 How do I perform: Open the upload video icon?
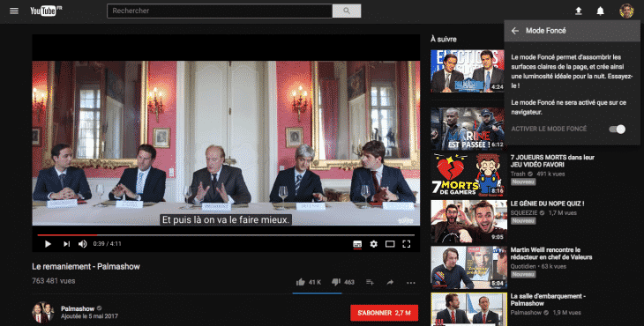point(579,11)
